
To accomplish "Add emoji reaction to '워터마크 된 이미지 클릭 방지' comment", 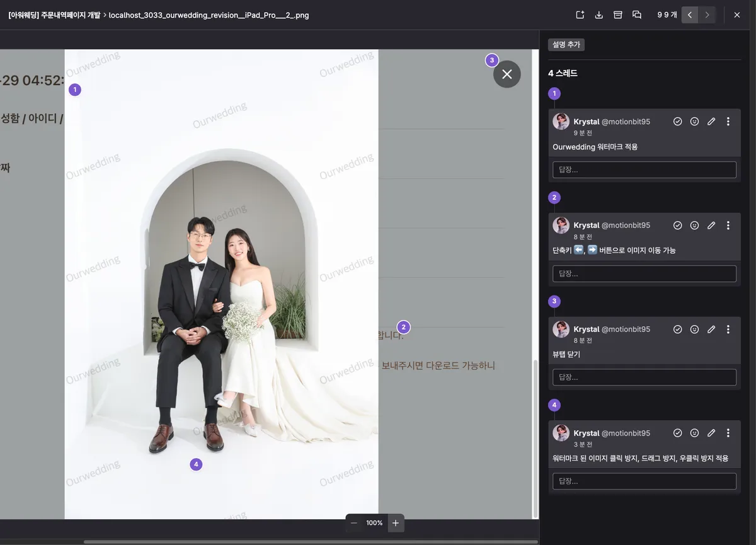I will pos(694,433).
